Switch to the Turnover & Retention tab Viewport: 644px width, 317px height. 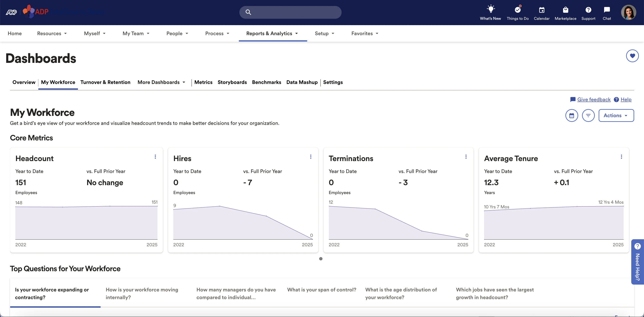pyautogui.click(x=105, y=82)
